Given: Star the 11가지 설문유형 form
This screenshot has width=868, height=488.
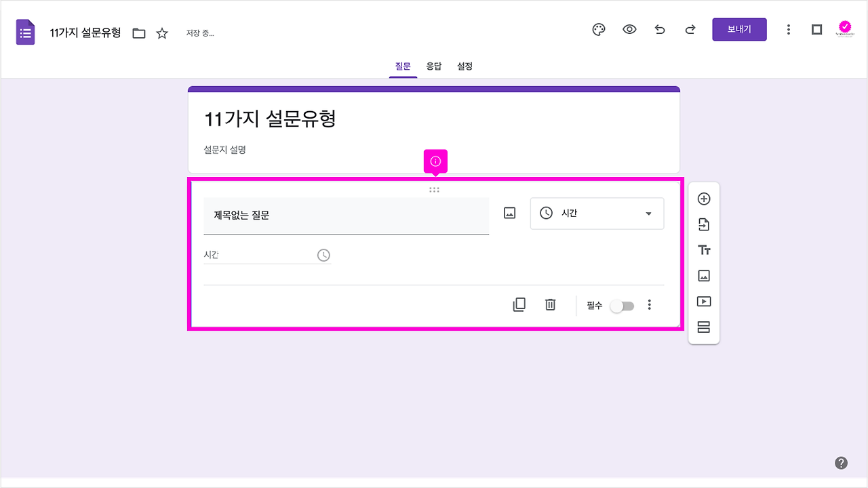Looking at the screenshot, I should tap(161, 32).
